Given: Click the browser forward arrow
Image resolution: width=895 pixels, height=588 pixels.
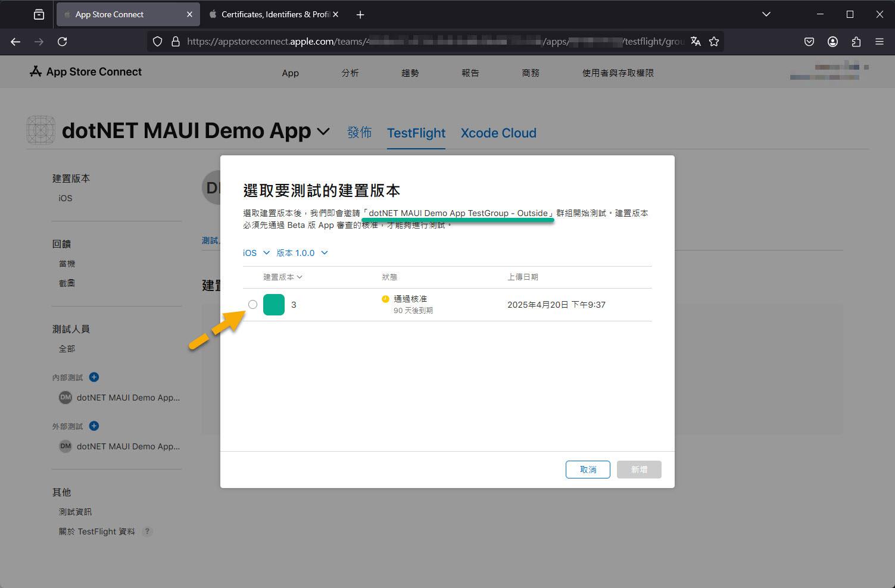Looking at the screenshot, I should coord(39,42).
